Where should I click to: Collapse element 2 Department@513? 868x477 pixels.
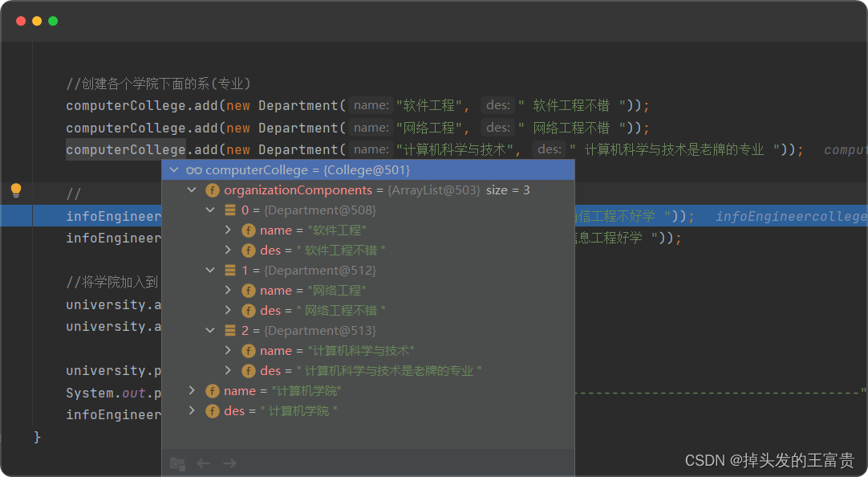[210, 330]
